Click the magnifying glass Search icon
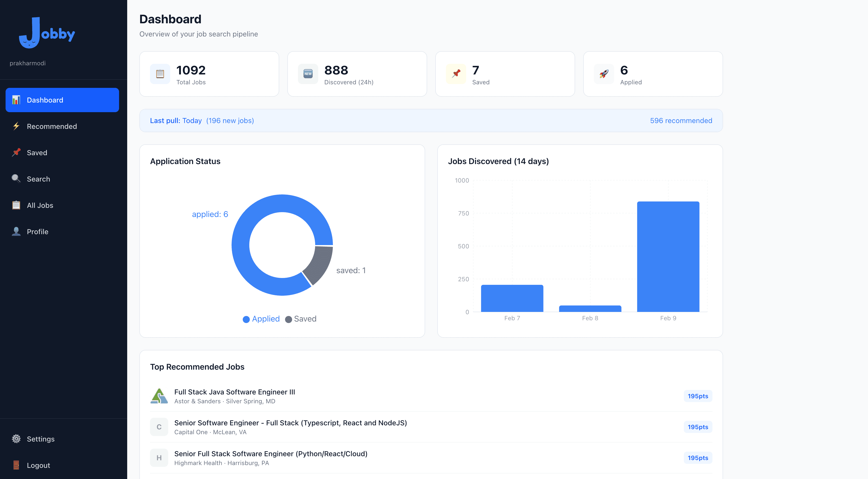The width and height of the screenshot is (868, 479). click(x=16, y=179)
